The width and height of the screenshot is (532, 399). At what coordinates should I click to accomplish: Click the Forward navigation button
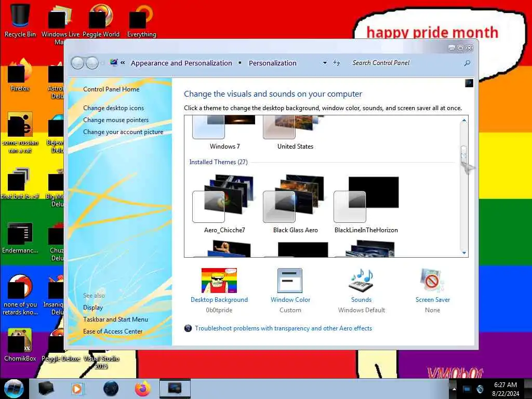[92, 63]
